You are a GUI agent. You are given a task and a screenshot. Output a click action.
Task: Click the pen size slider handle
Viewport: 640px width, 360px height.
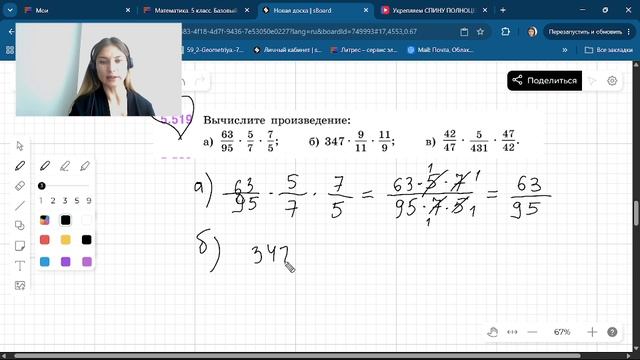[42, 186]
